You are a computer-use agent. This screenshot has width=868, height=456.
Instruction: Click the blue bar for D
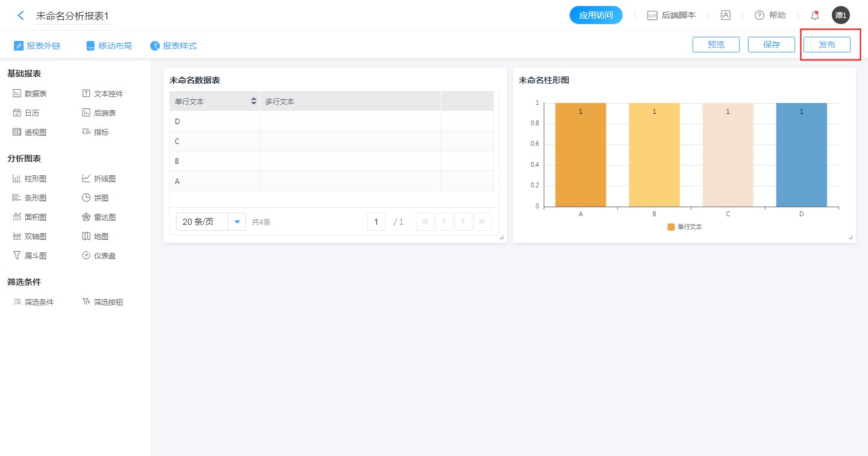801,155
